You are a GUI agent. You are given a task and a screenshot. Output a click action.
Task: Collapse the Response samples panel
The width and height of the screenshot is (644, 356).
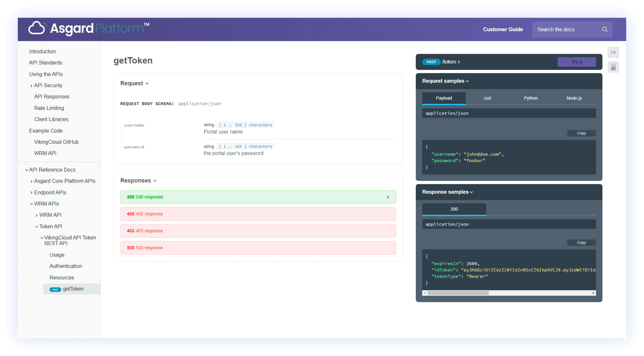pos(448,192)
